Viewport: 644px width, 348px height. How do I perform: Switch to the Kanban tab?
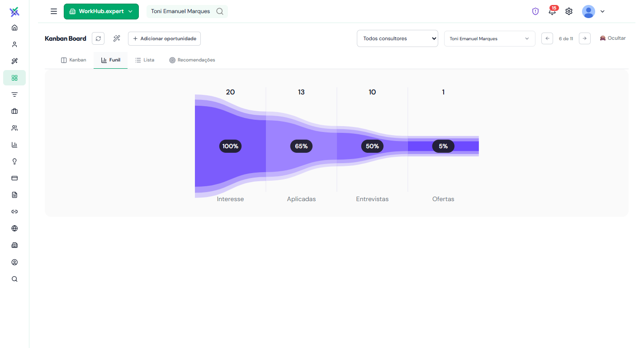click(x=74, y=60)
